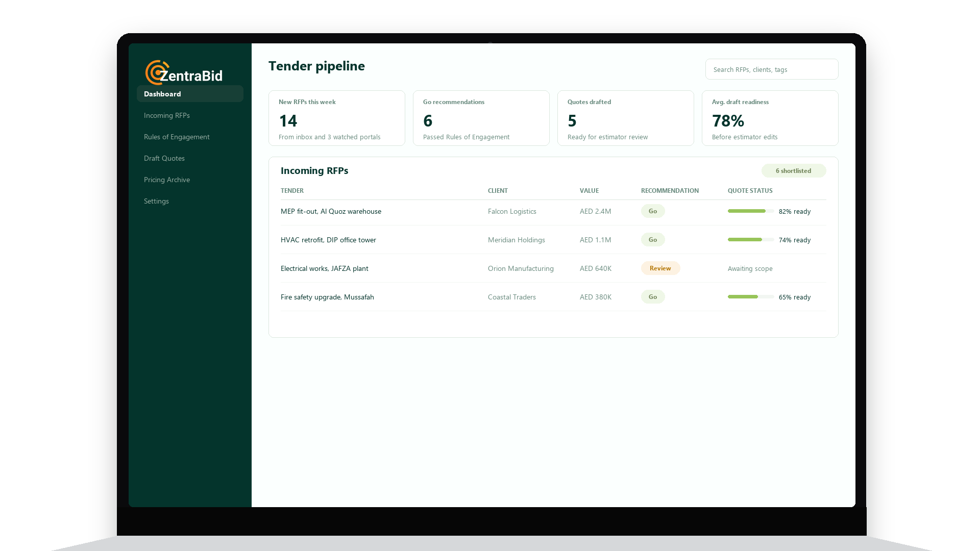
Task: Sort by the TENDER column header
Action: [292, 191]
